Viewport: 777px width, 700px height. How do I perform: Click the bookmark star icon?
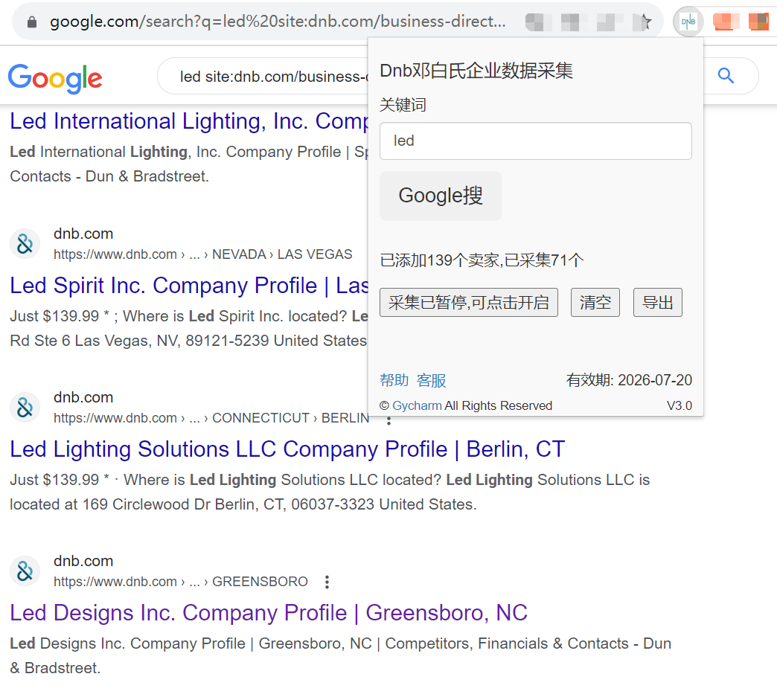(645, 22)
